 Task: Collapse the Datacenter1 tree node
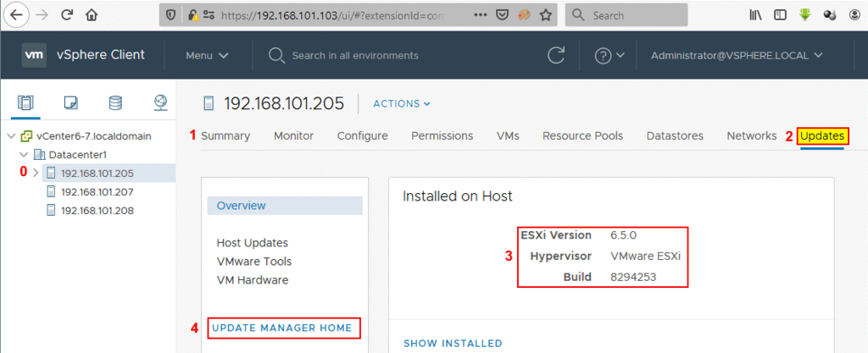pos(23,155)
